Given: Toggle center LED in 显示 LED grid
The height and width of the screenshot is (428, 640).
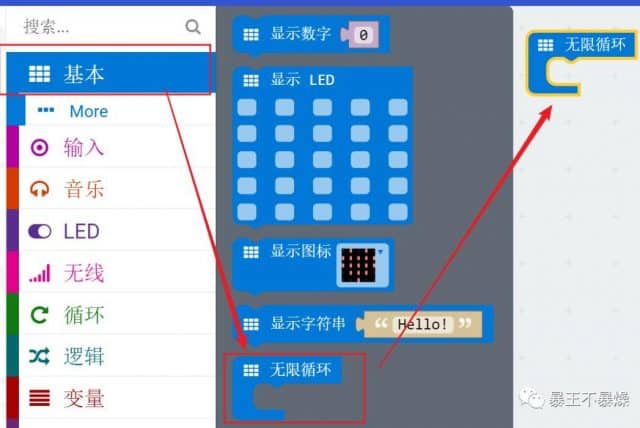Looking at the screenshot, I should [322, 160].
